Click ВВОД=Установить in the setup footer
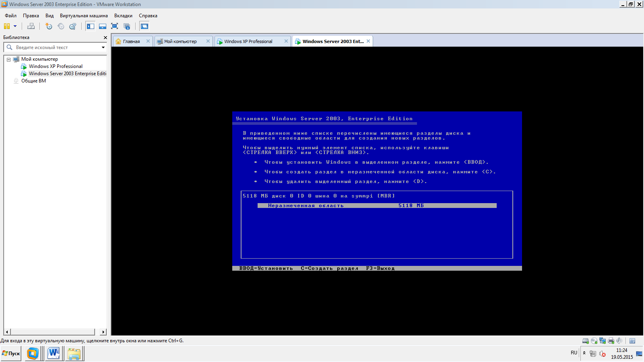Image resolution: width=644 pixels, height=362 pixels. pyautogui.click(x=266, y=268)
